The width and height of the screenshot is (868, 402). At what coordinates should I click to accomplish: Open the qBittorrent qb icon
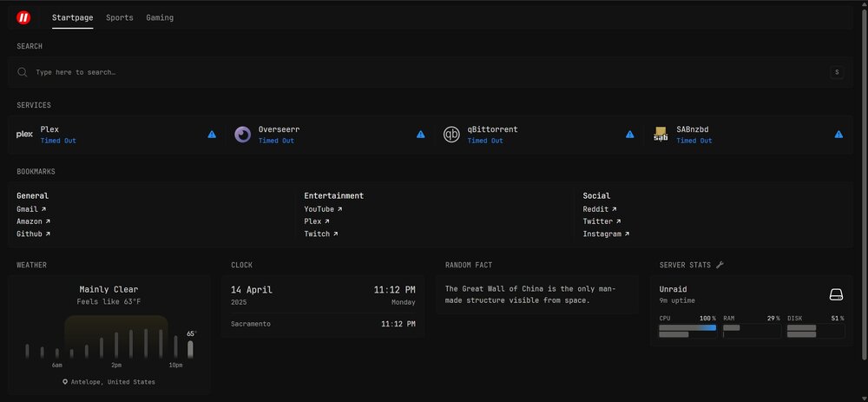point(451,135)
